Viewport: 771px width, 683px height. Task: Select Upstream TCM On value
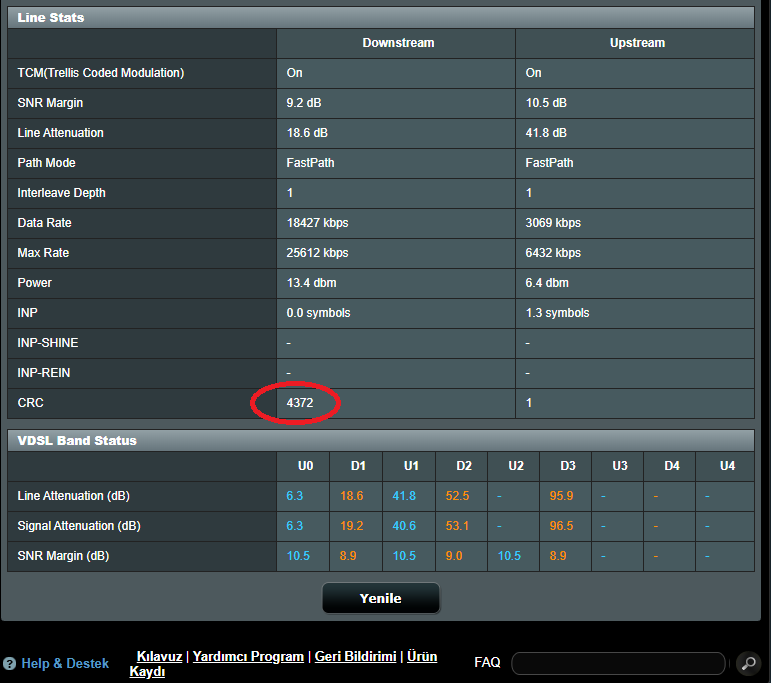point(534,73)
